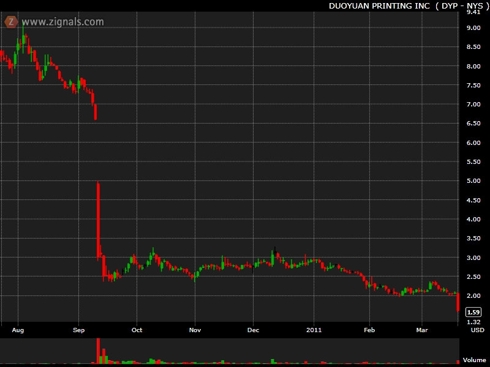Click the 3.50 price axis label
This screenshot has width=490, height=367.
[473, 238]
